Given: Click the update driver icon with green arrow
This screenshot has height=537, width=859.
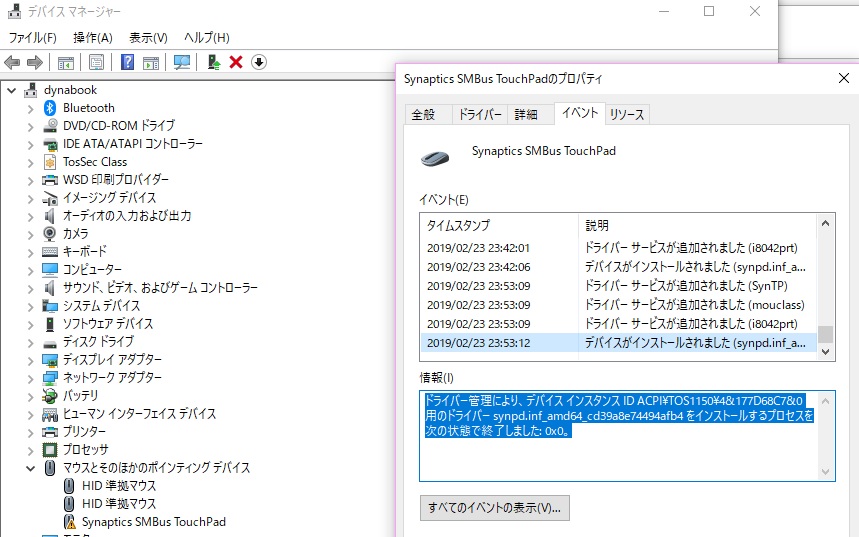Looking at the screenshot, I should click(x=214, y=62).
